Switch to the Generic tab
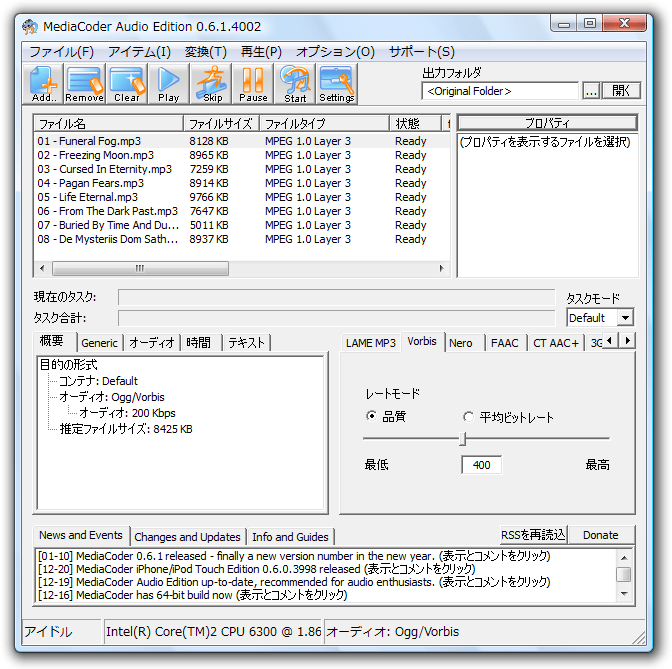Screen dimensions: 672x669 (99, 343)
